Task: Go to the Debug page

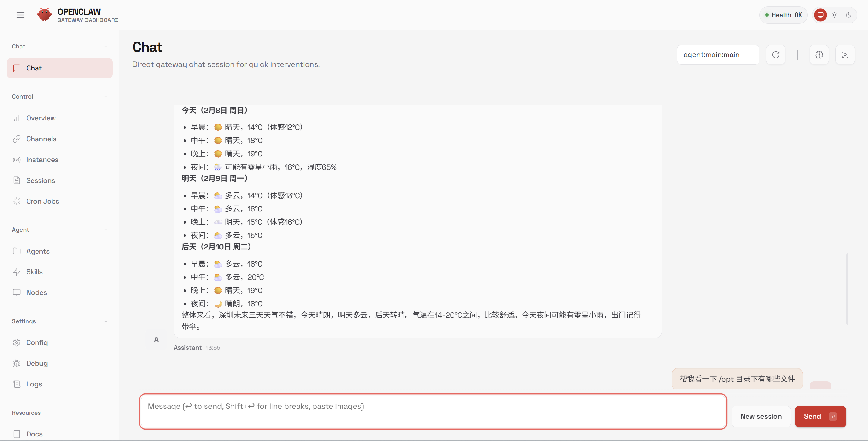Action: [x=37, y=363]
